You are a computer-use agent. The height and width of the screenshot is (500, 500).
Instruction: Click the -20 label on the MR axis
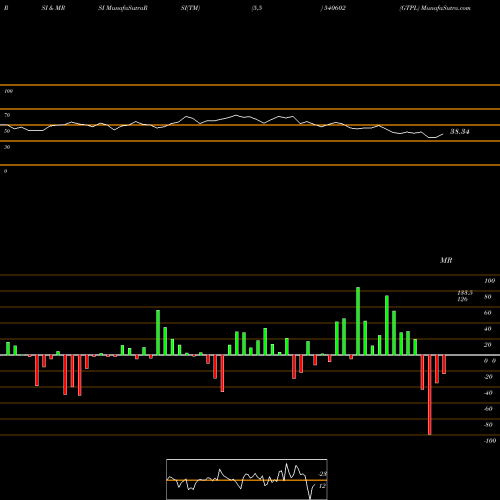[488, 377]
